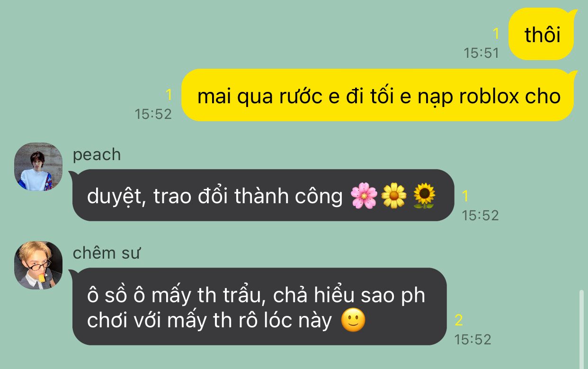Tap the 15:52 timestamp under peach's message
The height and width of the screenshot is (369, 588).
point(480,215)
